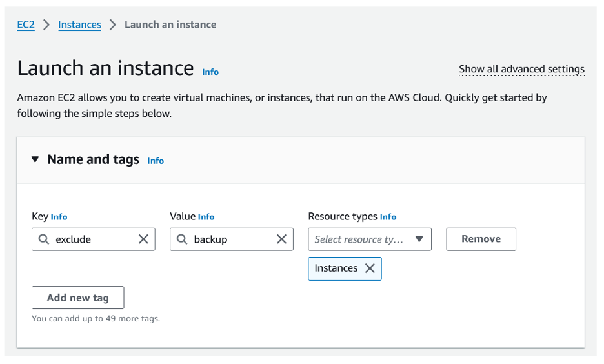Click the 'You can add up to 49 more tags' text
Viewport: 604px width, 364px height.
click(96, 319)
